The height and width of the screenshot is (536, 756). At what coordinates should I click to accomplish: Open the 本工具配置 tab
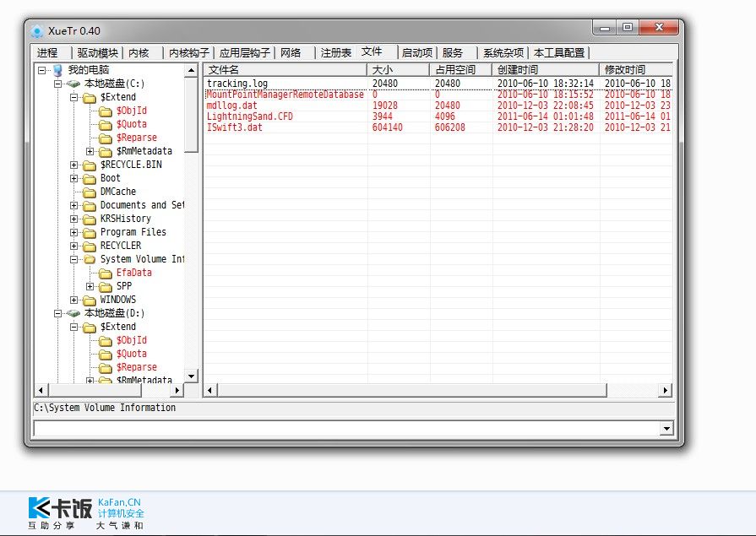(x=559, y=53)
